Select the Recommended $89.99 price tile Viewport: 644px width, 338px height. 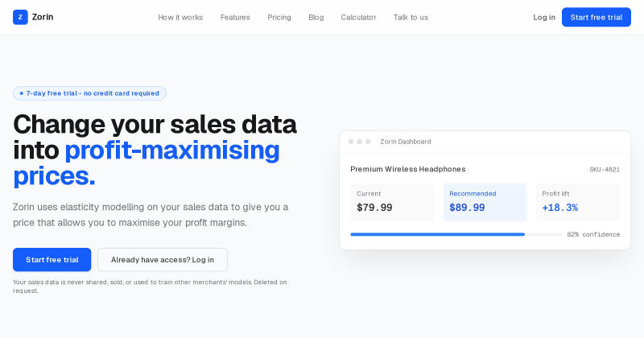485,202
